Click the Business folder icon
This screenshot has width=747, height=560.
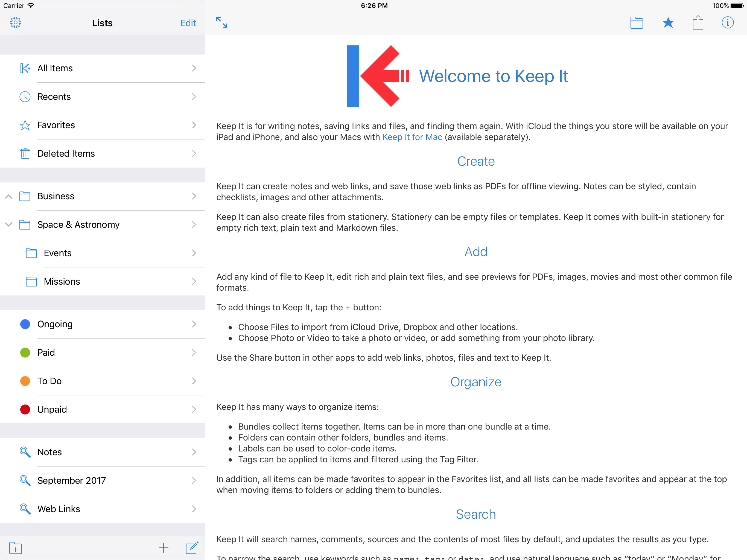[x=25, y=196]
